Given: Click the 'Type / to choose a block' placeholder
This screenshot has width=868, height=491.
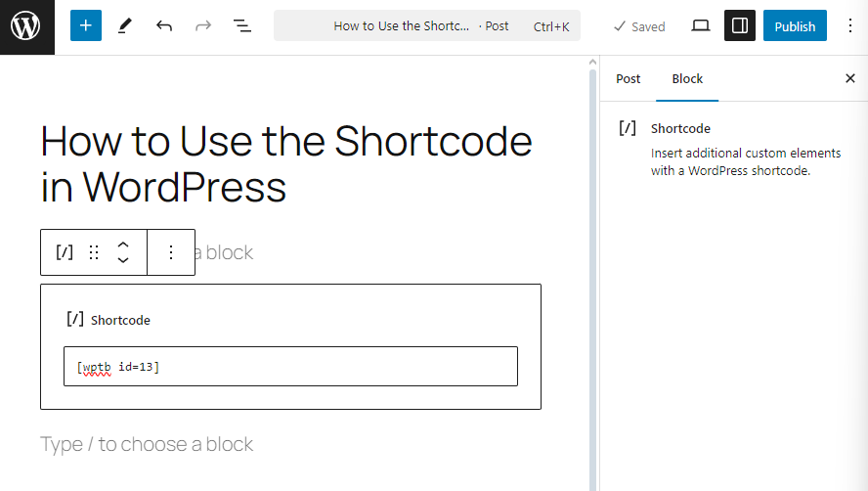Looking at the screenshot, I should coord(147,444).
